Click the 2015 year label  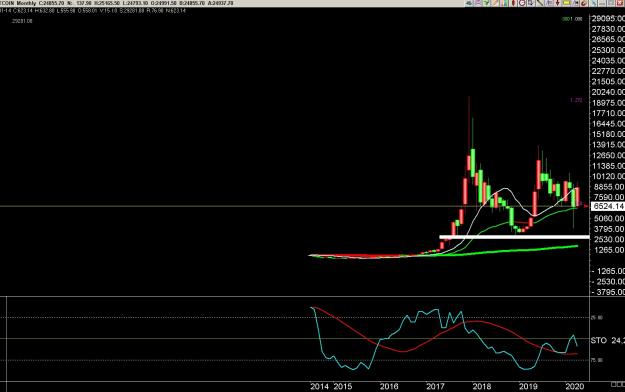click(342, 386)
